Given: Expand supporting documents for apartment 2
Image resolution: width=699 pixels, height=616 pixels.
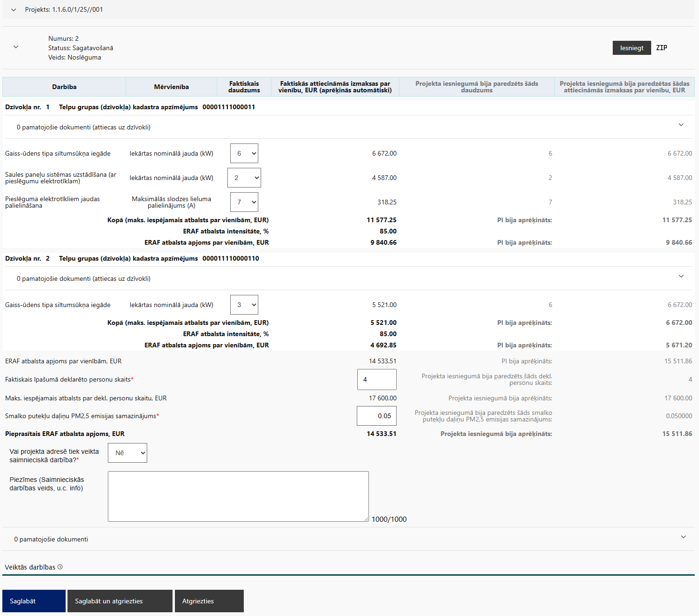Looking at the screenshot, I should 681,277.
